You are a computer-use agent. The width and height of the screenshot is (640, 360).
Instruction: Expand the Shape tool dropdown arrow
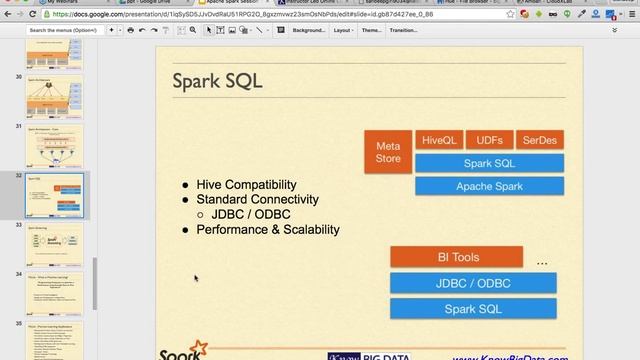[251, 30]
